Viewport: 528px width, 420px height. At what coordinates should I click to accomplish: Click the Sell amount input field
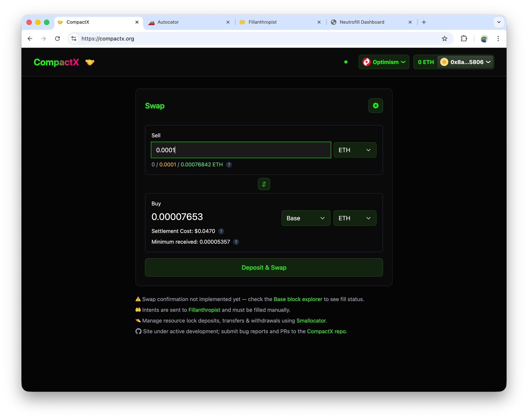[x=241, y=150]
